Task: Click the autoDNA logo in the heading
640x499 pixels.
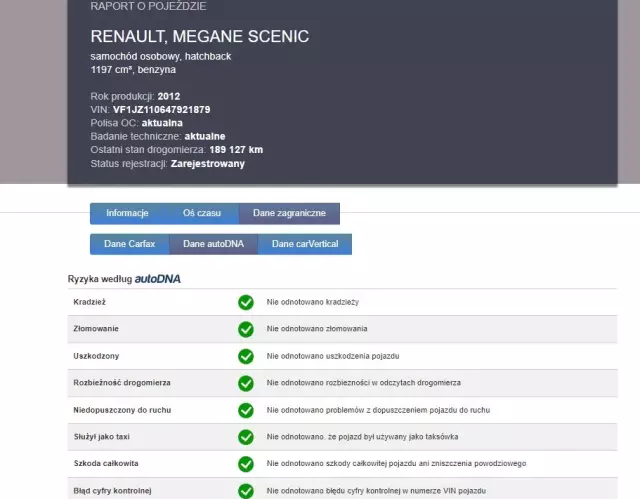Action: pos(158,279)
